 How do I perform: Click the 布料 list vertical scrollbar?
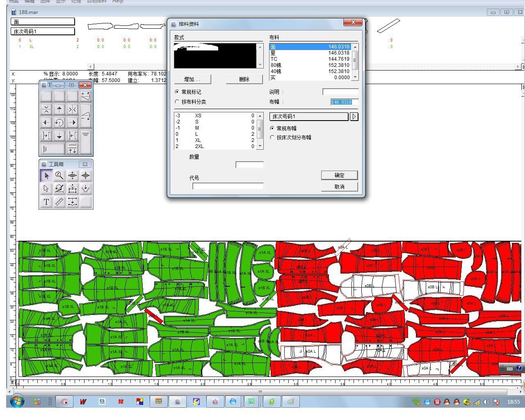(355, 62)
